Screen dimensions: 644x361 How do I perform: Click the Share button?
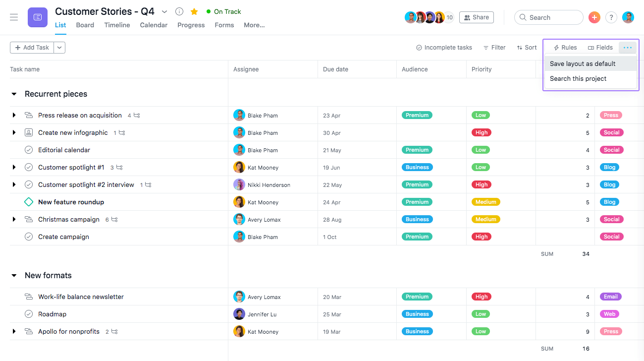click(x=476, y=17)
